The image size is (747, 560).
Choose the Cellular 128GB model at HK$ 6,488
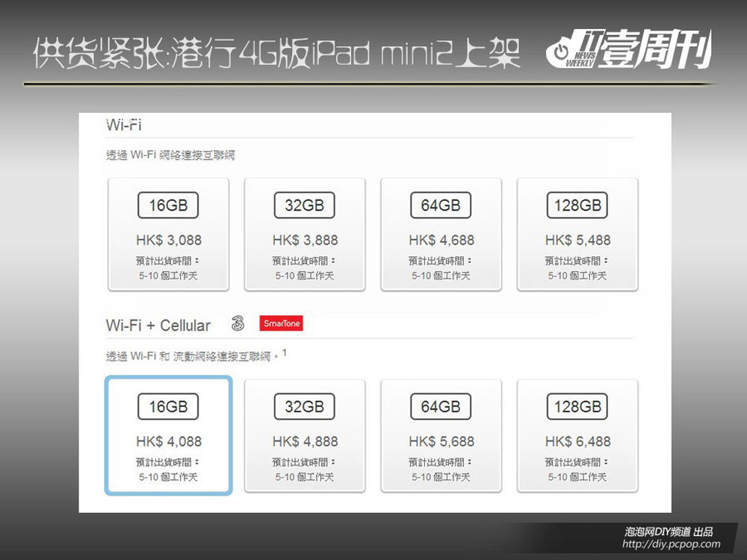click(577, 436)
